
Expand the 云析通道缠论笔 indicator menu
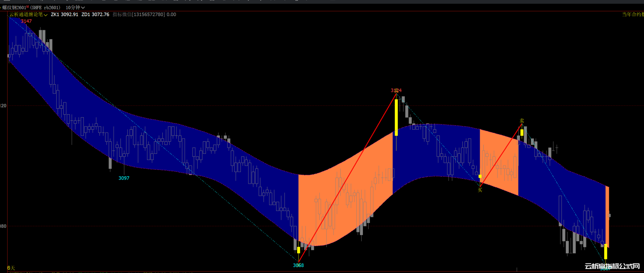pyautogui.click(x=28, y=14)
